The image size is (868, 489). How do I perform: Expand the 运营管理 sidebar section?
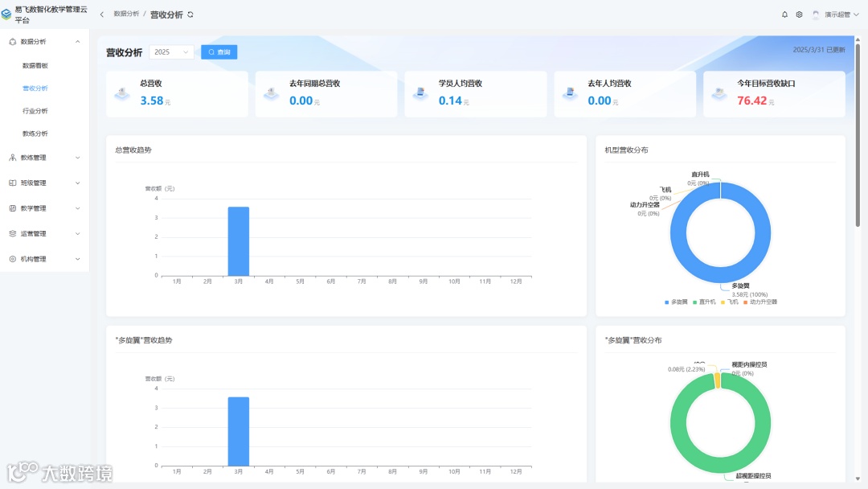coord(44,234)
